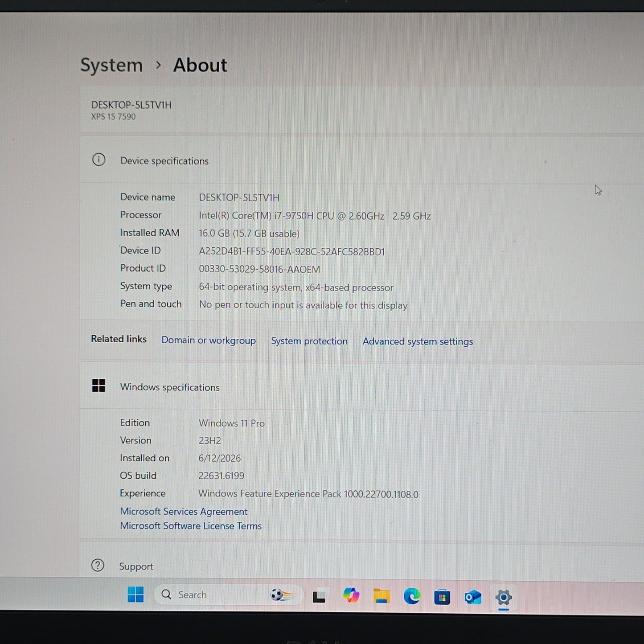Open Microsoft Services Agreement link

click(184, 512)
